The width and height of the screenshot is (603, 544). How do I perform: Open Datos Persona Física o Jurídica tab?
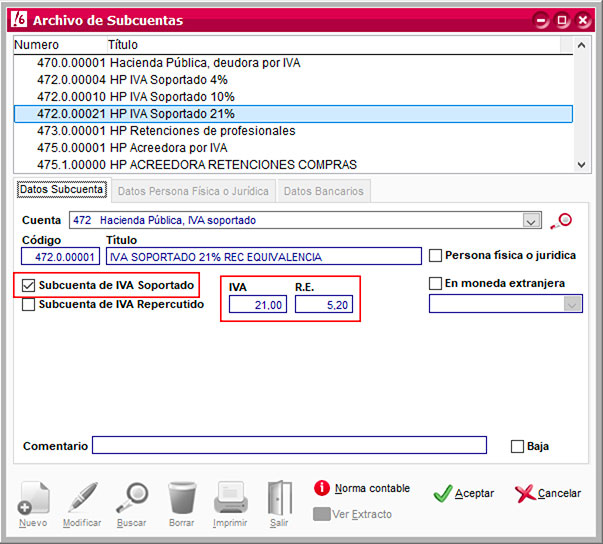[x=193, y=191]
